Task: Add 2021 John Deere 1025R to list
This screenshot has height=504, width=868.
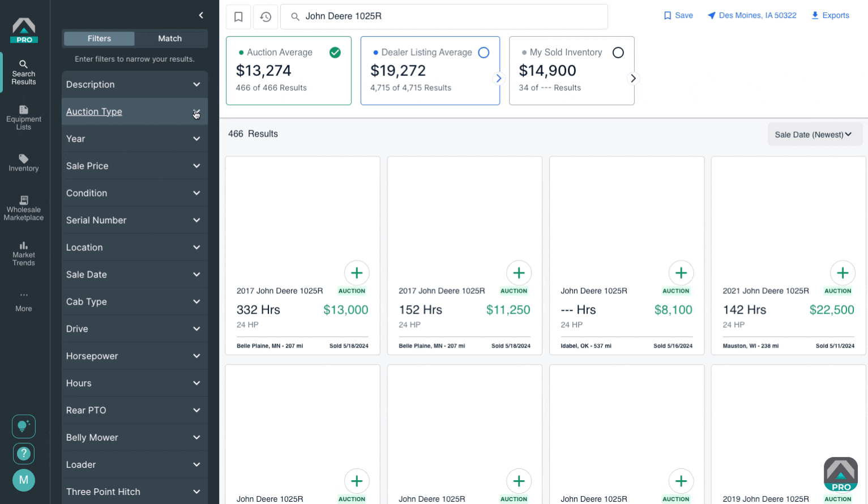Action: [x=843, y=273]
